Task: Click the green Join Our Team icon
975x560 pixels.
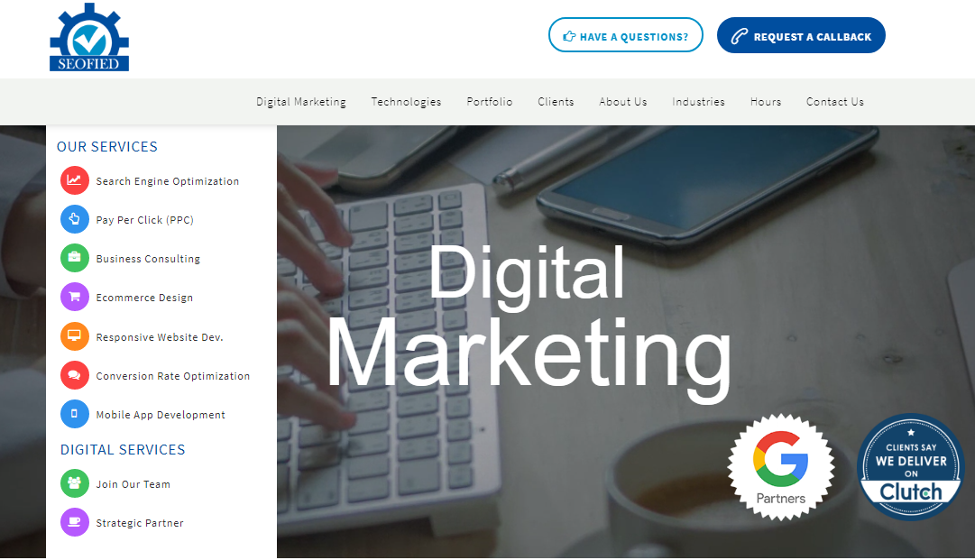Action: pyautogui.click(x=75, y=483)
